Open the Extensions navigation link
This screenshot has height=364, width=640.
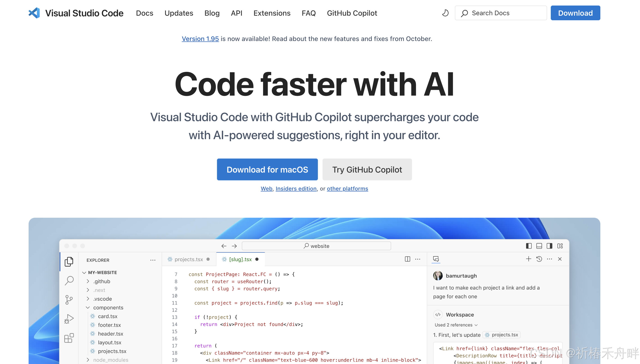tap(272, 13)
